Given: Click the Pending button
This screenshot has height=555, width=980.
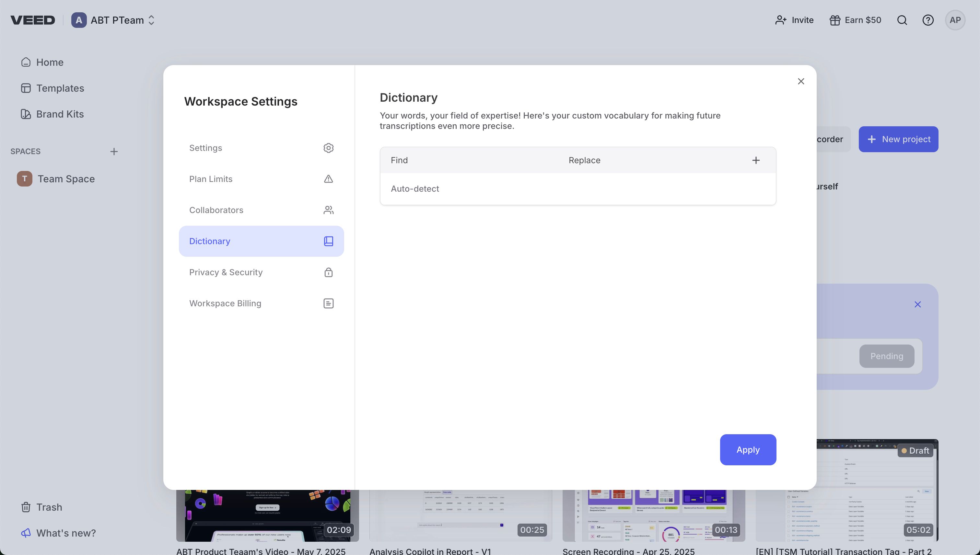Looking at the screenshot, I should click(887, 356).
